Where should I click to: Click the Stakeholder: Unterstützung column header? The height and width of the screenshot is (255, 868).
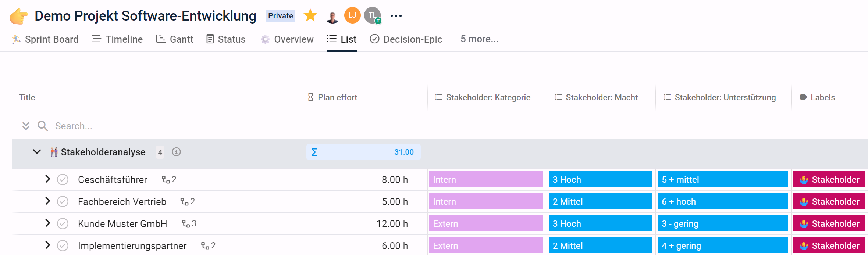[x=720, y=97]
